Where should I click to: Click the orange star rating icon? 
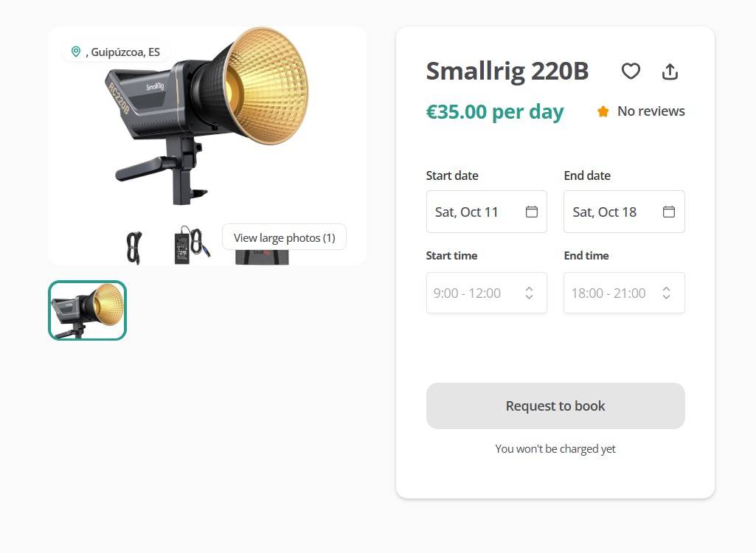(x=603, y=111)
